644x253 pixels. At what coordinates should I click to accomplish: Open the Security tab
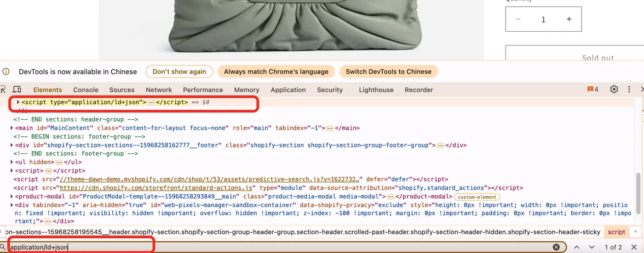point(330,90)
